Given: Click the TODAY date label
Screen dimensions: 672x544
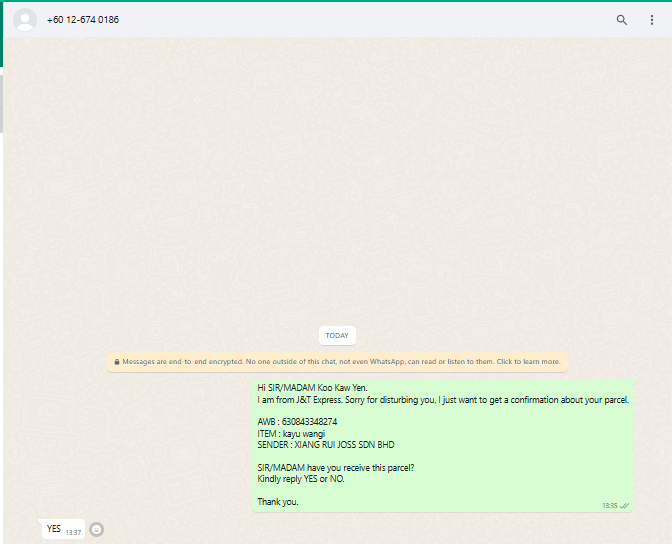Looking at the screenshot, I should [337, 336].
